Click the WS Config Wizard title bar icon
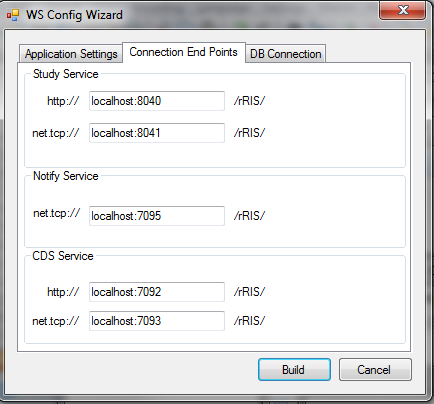The image size is (434, 404). click(x=13, y=15)
